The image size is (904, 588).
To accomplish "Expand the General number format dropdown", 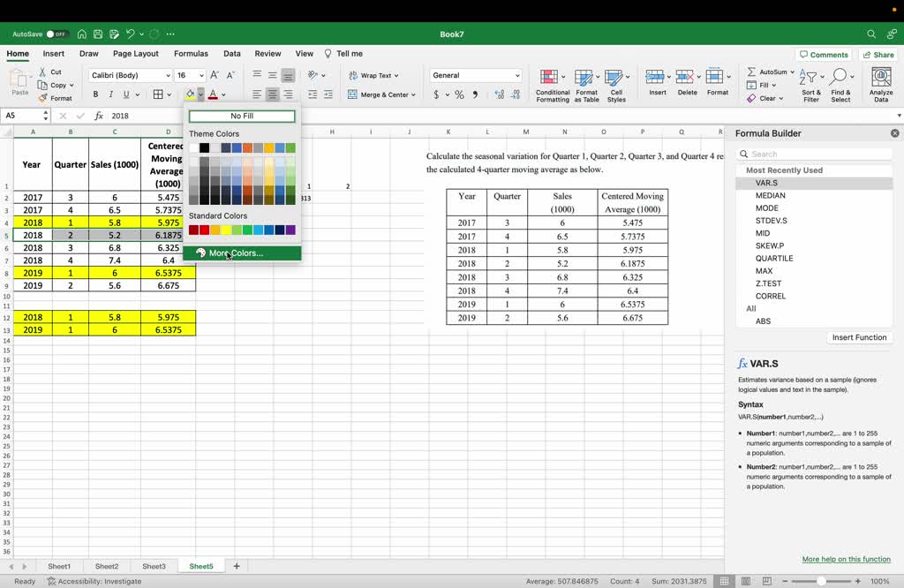I will tap(476, 75).
